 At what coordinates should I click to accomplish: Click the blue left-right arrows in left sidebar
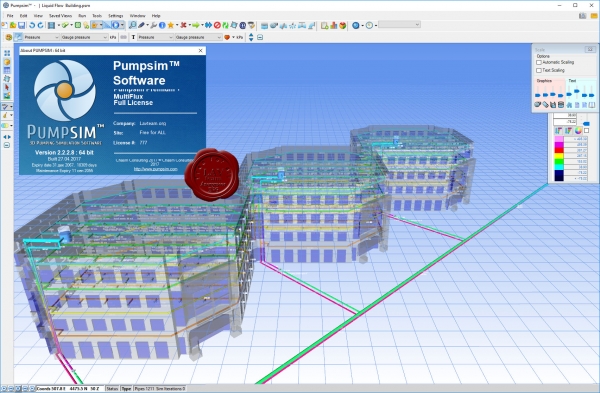7,137
